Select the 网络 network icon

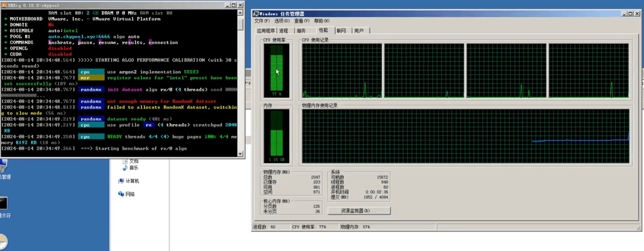pyautogui.click(x=121, y=194)
